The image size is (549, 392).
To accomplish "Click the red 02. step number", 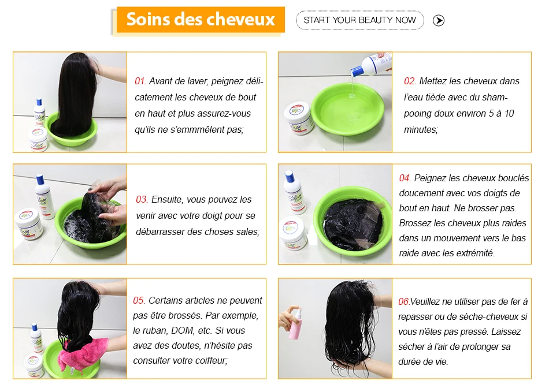I will click(410, 81).
